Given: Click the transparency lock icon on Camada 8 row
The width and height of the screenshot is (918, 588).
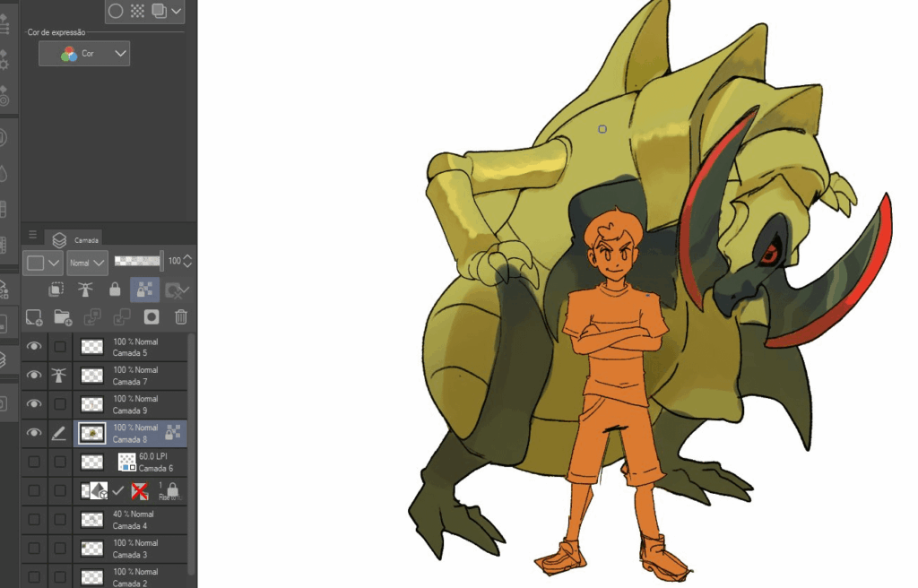Looking at the screenshot, I should click(173, 433).
